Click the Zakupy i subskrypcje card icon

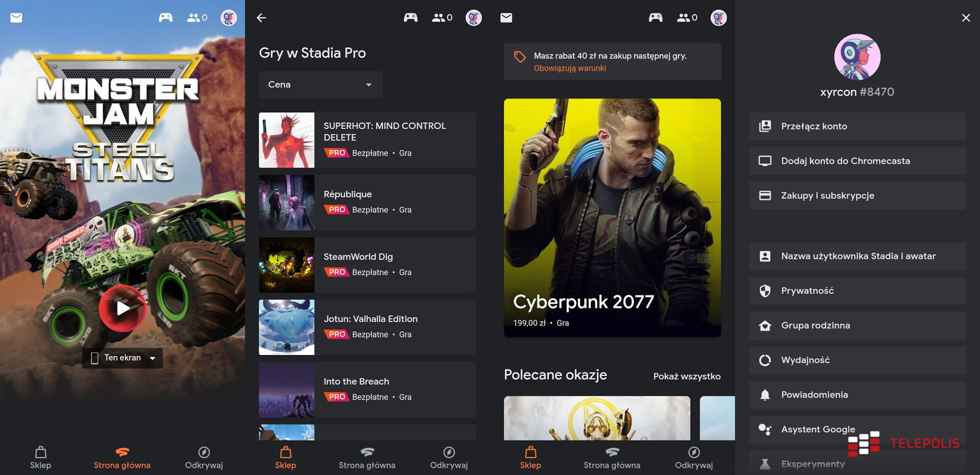tap(765, 196)
